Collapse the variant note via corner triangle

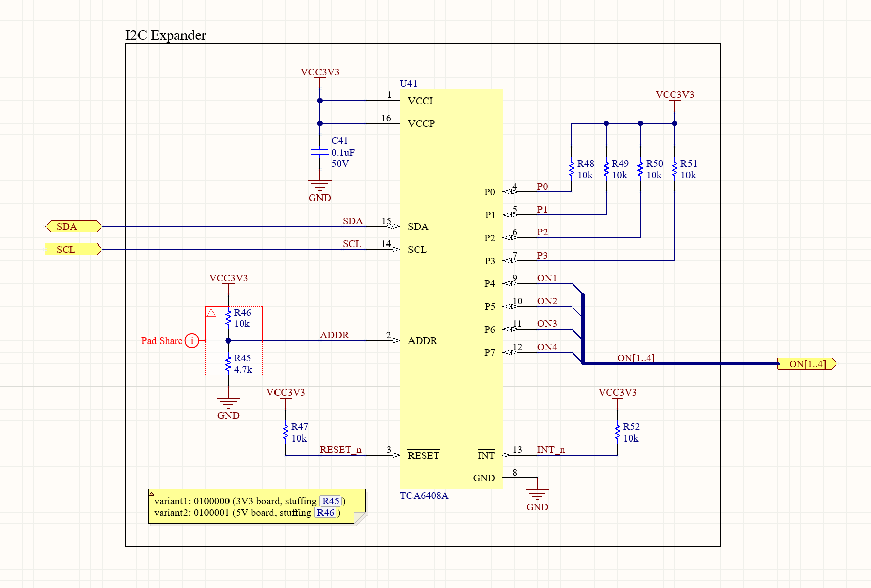tap(152, 494)
